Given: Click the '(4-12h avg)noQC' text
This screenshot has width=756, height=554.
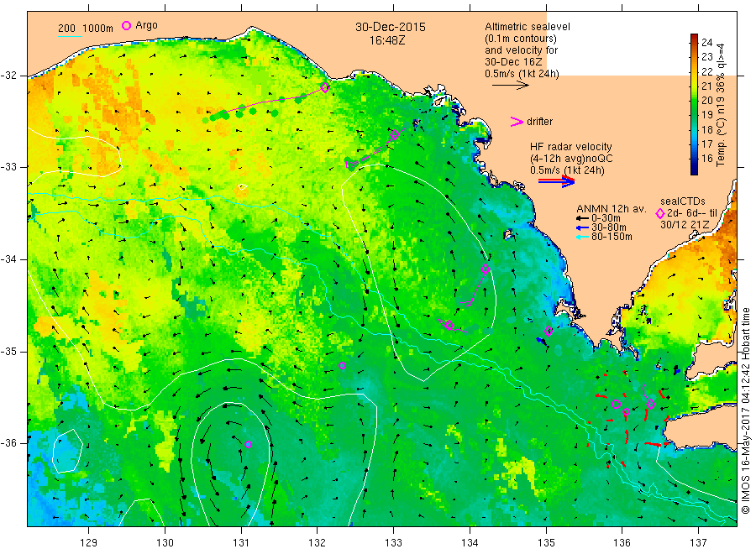Looking at the screenshot, I should coord(571,159).
